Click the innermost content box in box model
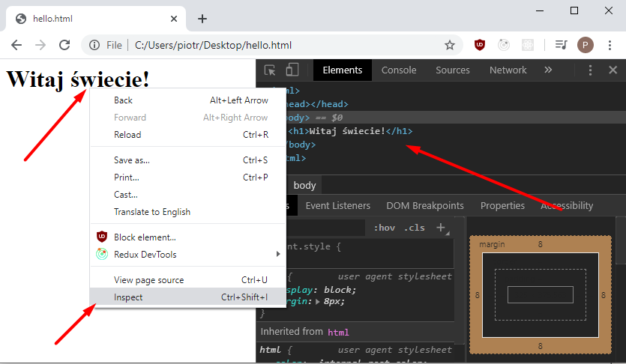The image size is (626, 364). [541, 294]
